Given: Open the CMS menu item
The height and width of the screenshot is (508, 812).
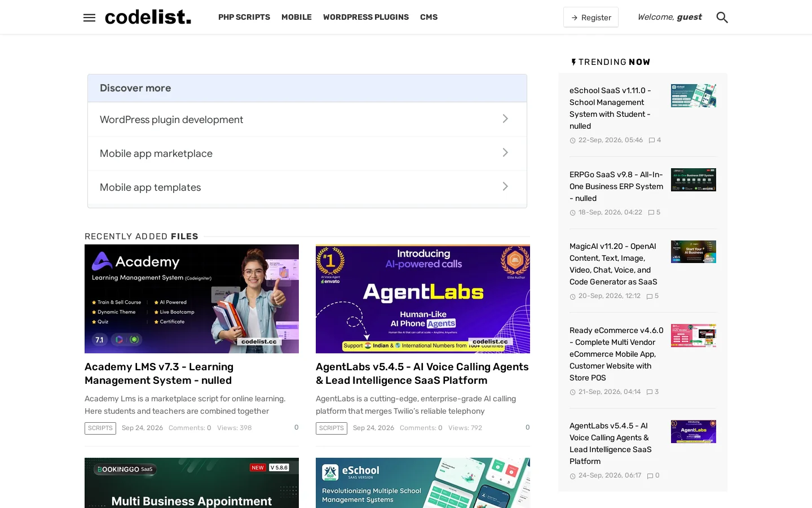Looking at the screenshot, I should (x=429, y=17).
